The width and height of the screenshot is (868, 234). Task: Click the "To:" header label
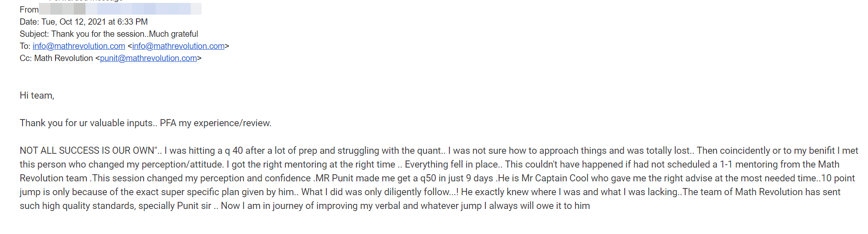pos(25,46)
